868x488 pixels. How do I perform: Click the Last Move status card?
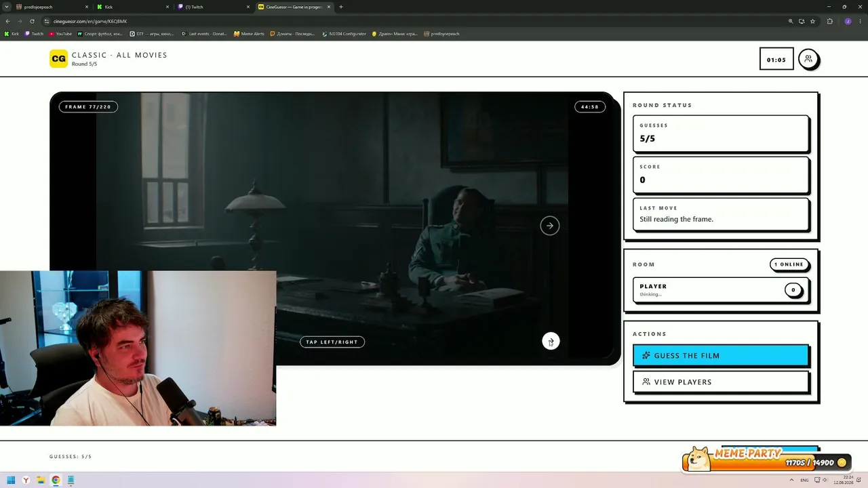point(721,214)
